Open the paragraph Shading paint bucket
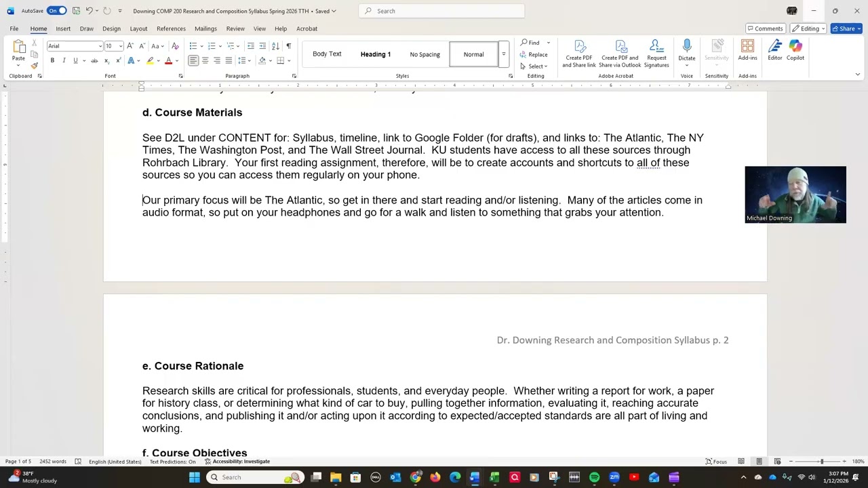Image resolution: width=868 pixels, height=488 pixels. [x=262, y=61]
